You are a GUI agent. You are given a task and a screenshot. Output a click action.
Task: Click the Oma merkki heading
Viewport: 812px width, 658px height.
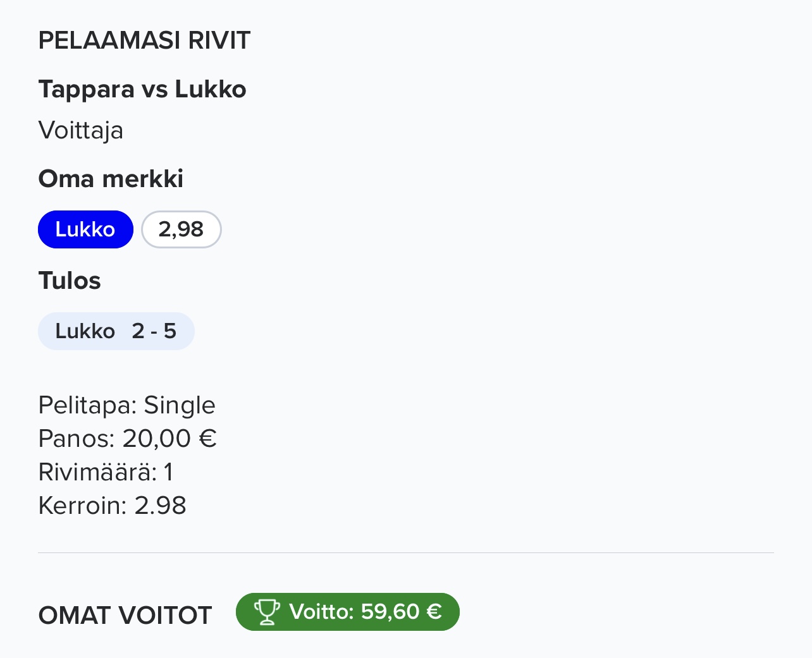pos(111,179)
